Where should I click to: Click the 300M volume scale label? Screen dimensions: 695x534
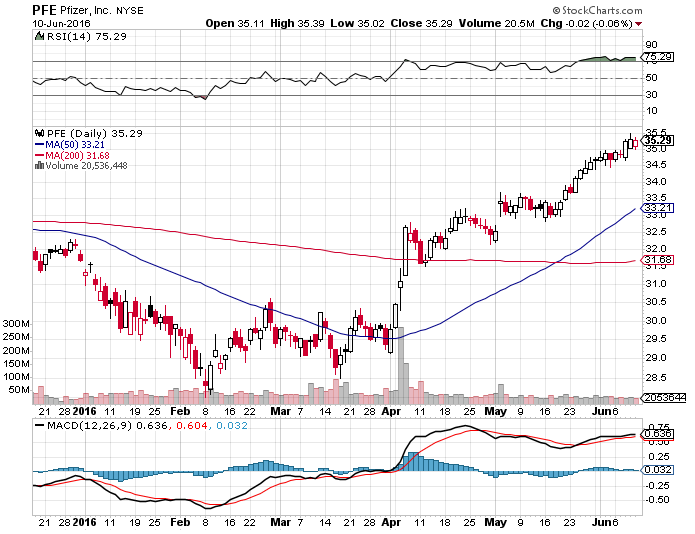tap(16, 324)
